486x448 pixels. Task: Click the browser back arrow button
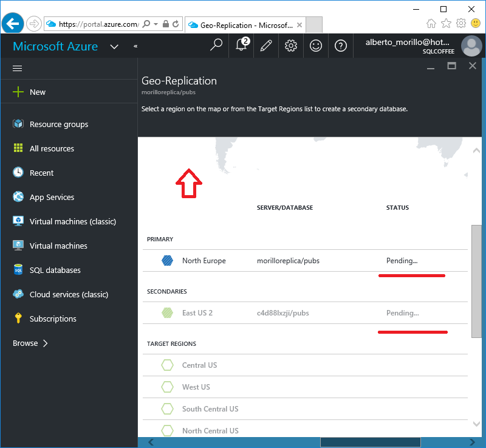tap(13, 23)
